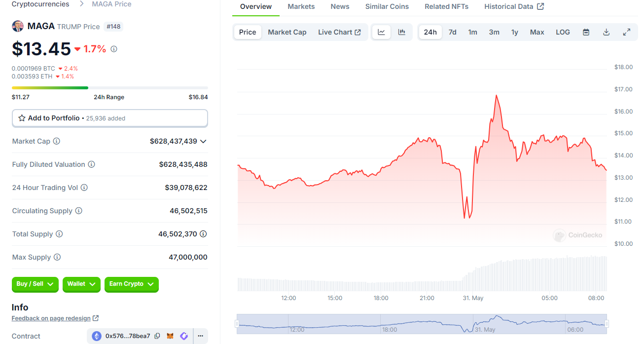
Task: Click the $628,435,488 diluted valuation value
Action: tap(183, 164)
